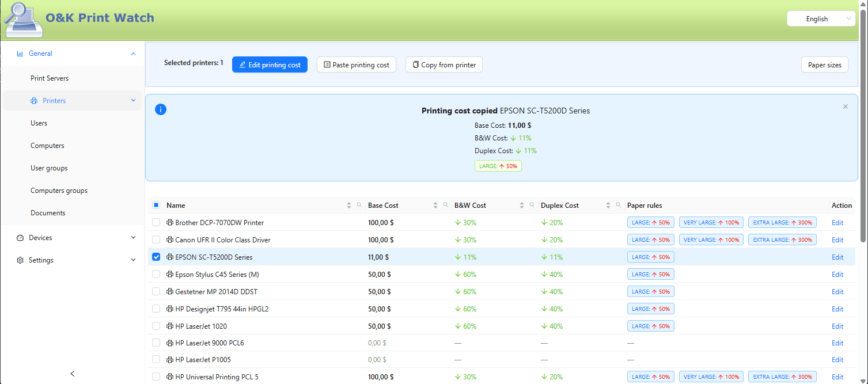
Task: Click the printer icon next to Canon UFR II
Action: (x=170, y=239)
